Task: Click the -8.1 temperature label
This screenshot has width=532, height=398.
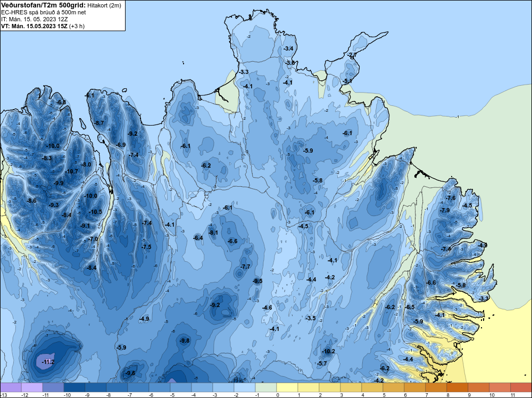Action: coord(213,233)
